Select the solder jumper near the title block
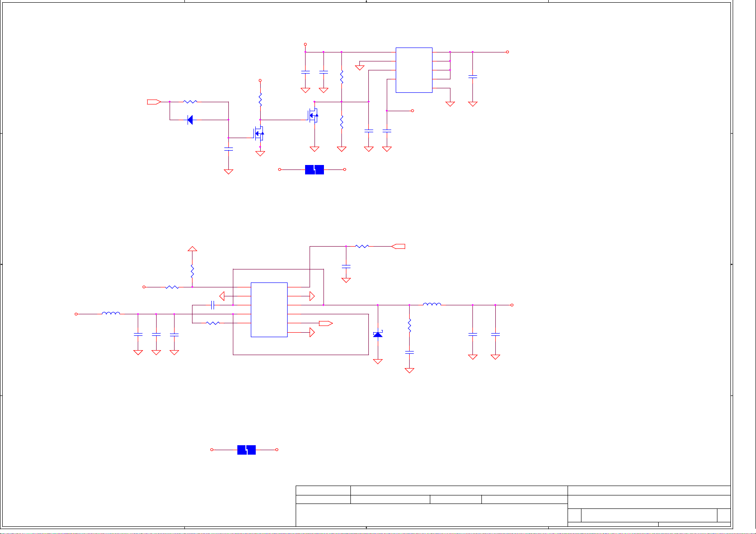 [246, 450]
